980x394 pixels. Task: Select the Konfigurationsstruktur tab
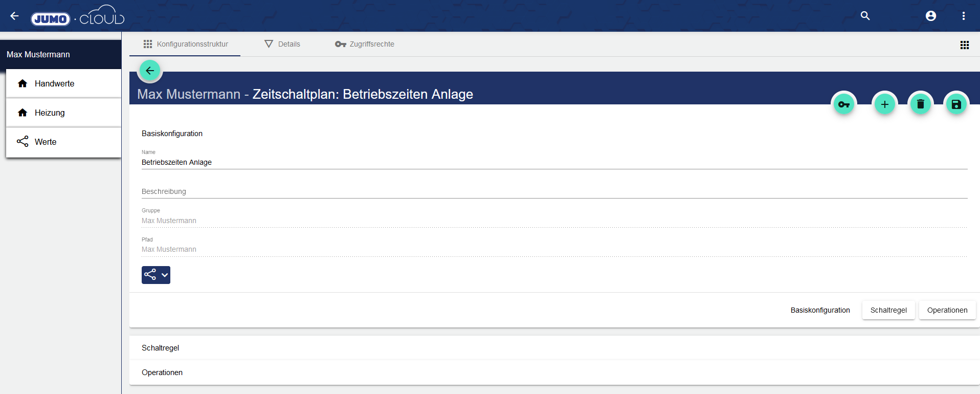pos(185,44)
